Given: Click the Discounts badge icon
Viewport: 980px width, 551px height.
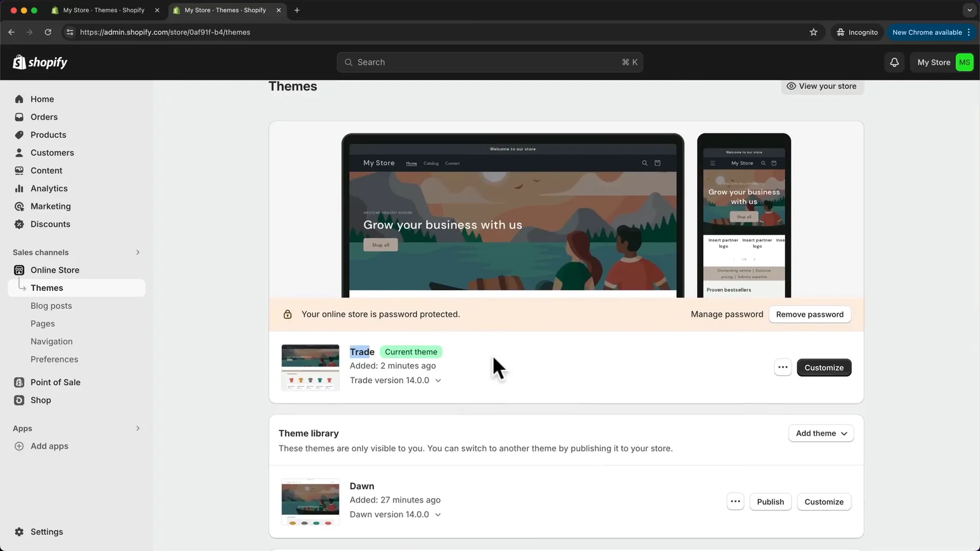Looking at the screenshot, I should point(19,224).
